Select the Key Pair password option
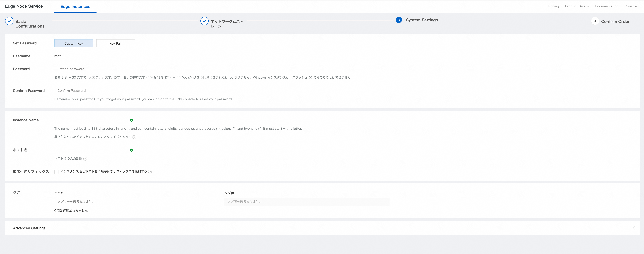 tap(116, 43)
